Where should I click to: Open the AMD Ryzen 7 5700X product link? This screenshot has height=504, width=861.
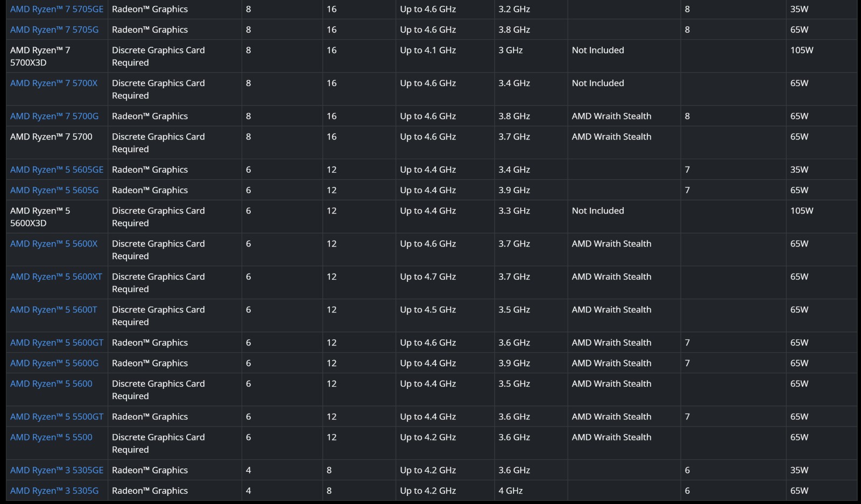(x=54, y=83)
